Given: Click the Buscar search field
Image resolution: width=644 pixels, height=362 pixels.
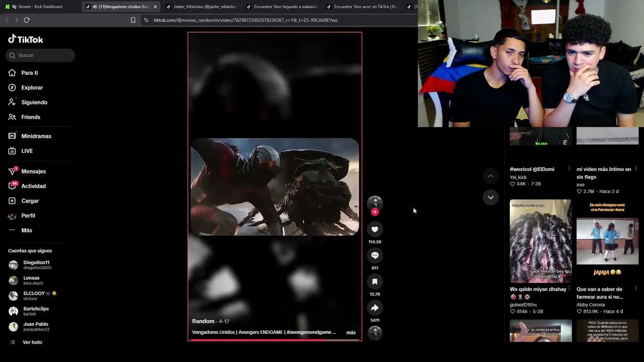Looking at the screenshot, I should pos(40,55).
